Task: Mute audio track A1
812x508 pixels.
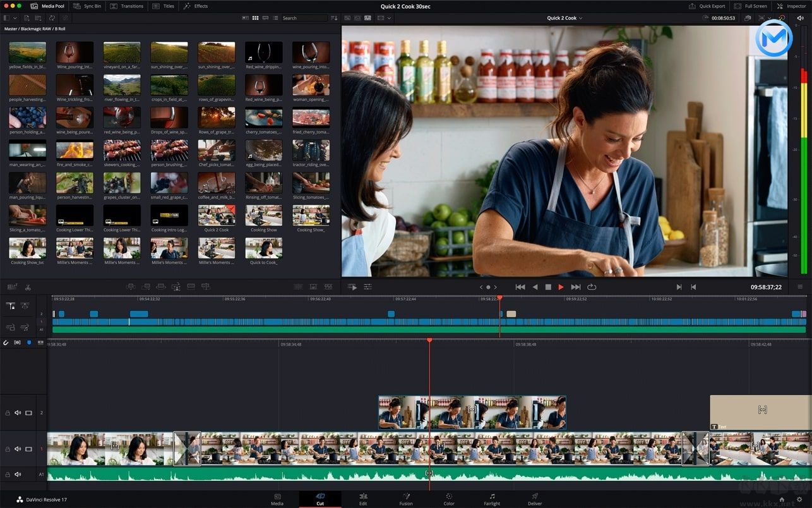Action: [x=17, y=474]
